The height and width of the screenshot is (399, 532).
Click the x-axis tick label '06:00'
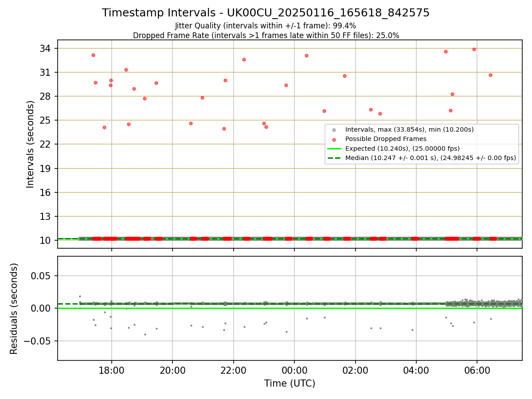[x=477, y=370]
